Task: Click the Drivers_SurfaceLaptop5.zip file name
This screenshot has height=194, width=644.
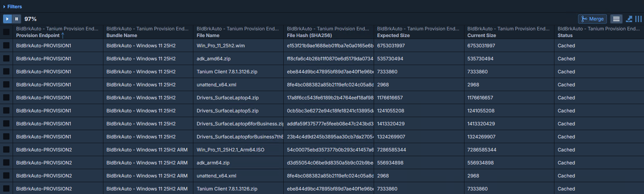Action: pyautogui.click(x=228, y=111)
